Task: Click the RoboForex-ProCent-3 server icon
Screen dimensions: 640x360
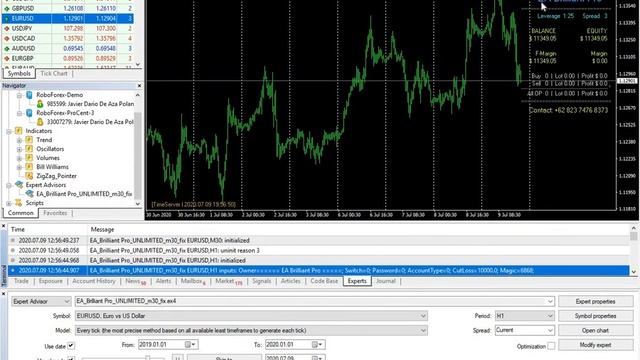Action: coord(29,113)
